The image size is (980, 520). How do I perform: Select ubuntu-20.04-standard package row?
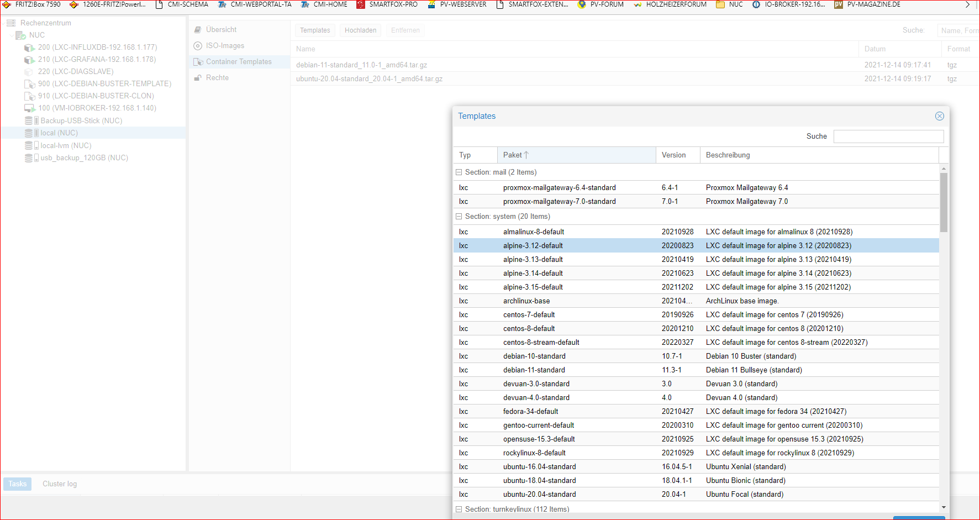(696, 495)
